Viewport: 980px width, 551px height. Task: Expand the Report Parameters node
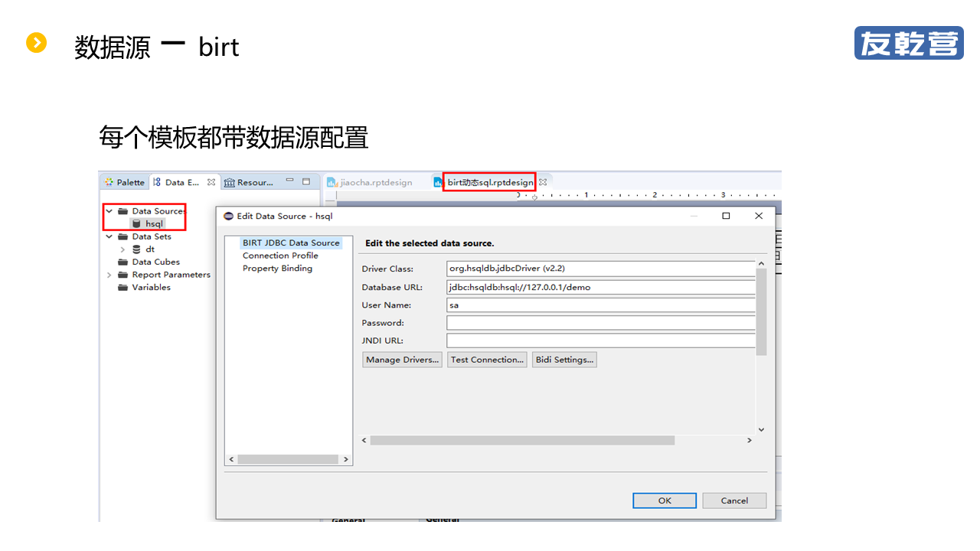point(109,275)
